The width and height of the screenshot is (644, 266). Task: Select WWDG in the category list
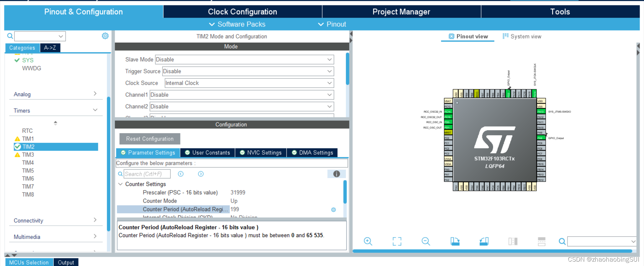pos(32,68)
